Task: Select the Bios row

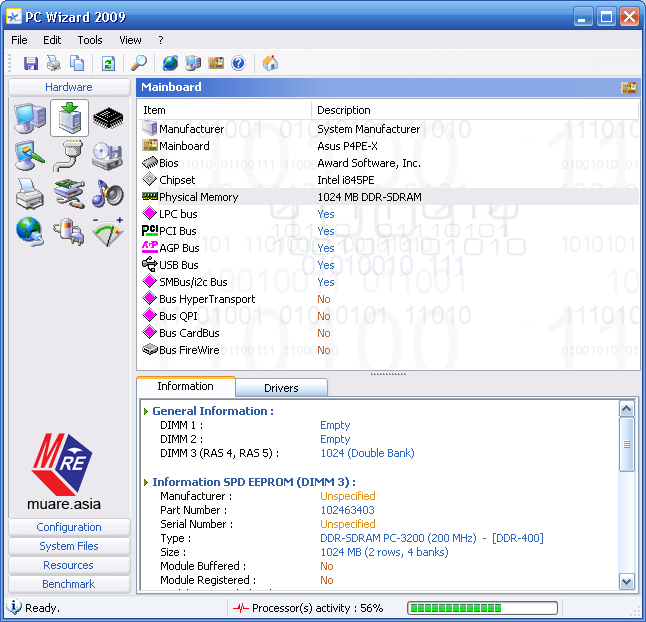Action: point(388,163)
